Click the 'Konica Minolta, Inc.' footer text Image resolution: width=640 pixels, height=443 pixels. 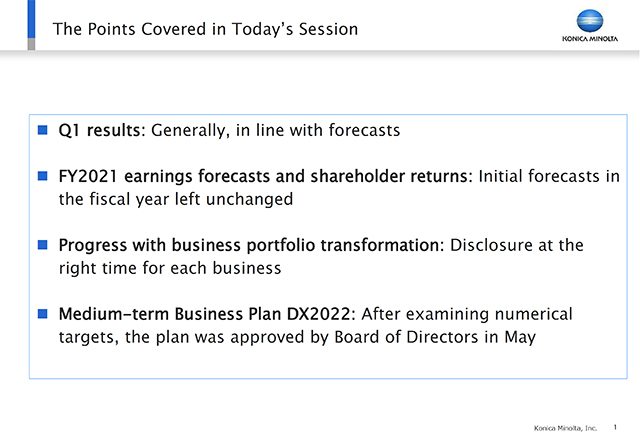pos(565,428)
